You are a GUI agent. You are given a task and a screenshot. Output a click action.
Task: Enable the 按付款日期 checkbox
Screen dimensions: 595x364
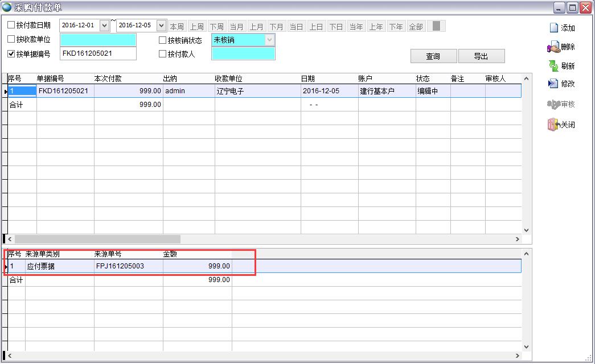coord(11,25)
